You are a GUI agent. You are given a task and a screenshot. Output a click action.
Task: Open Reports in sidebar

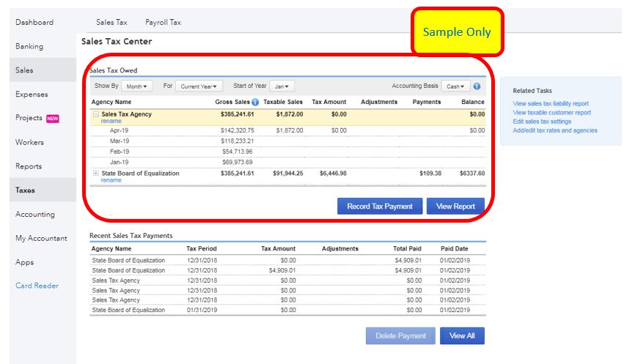29,166
